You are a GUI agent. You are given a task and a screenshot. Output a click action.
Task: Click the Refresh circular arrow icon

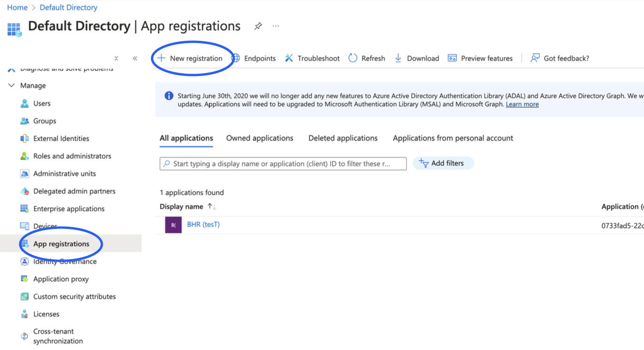353,58
